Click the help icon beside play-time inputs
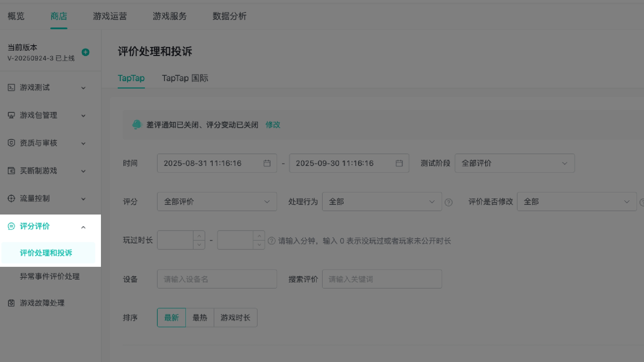This screenshot has width=644, height=362. [272, 241]
